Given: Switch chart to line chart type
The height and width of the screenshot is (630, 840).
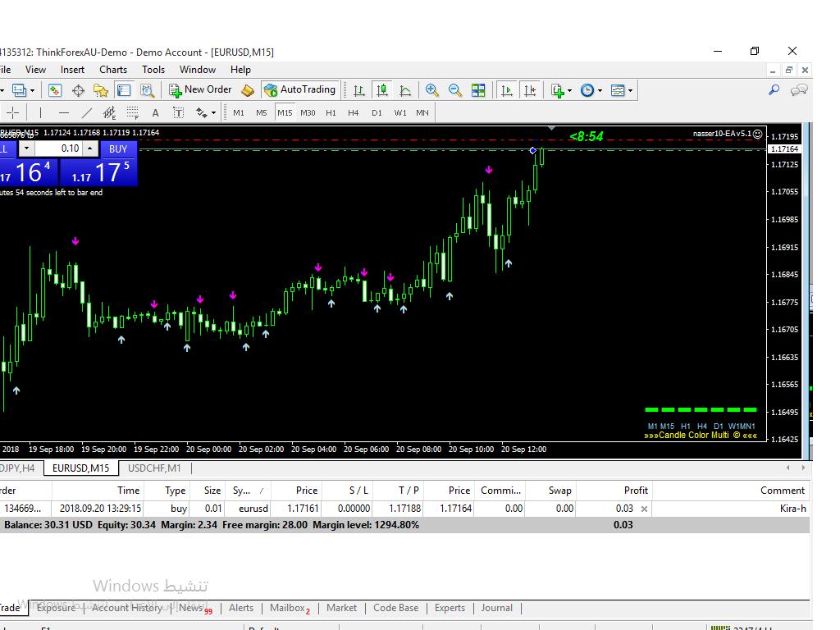Looking at the screenshot, I should pyautogui.click(x=405, y=90).
